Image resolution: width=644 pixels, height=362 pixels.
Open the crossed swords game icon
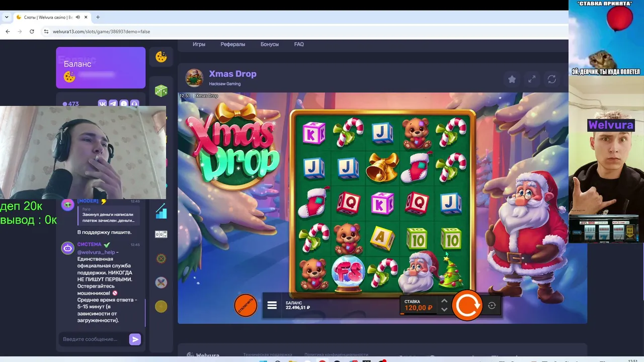click(x=161, y=283)
